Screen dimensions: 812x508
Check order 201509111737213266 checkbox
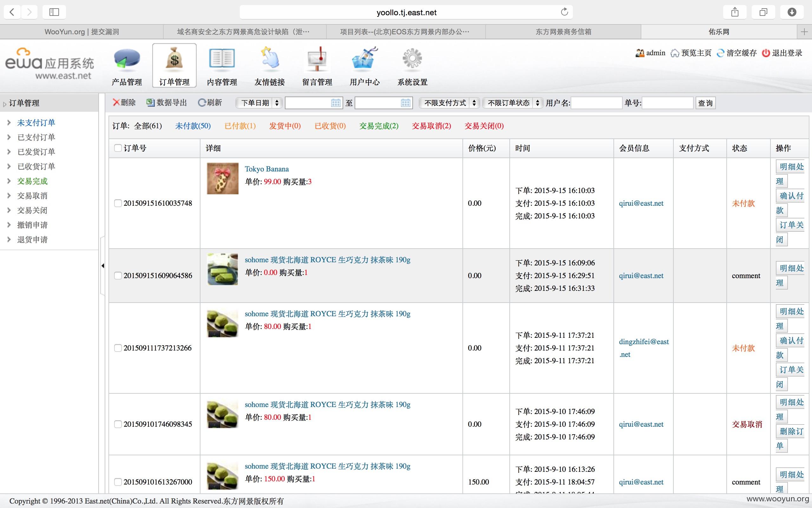pyautogui.click(x=118, y=348)
